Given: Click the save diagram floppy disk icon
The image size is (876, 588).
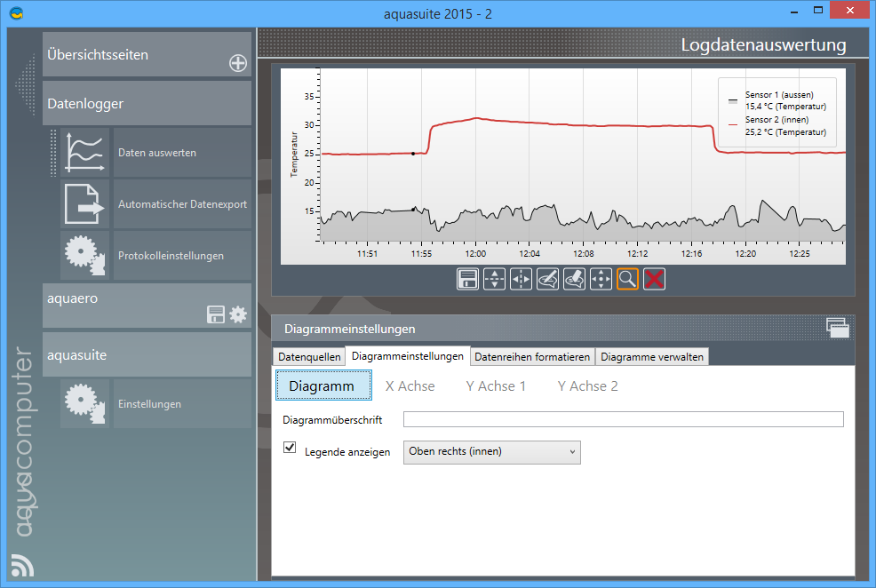Looking at the screenshot, I should click(x=468, y=279).
